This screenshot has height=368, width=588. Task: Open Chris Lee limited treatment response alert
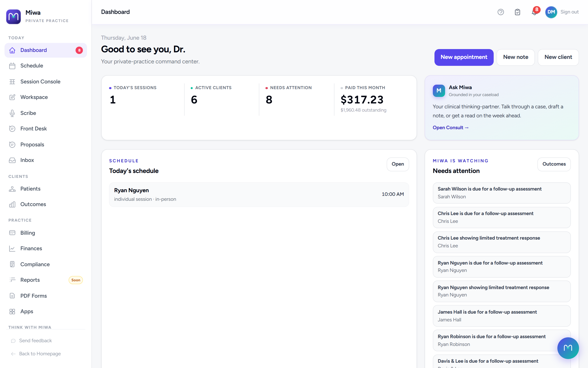coord(501,242)
